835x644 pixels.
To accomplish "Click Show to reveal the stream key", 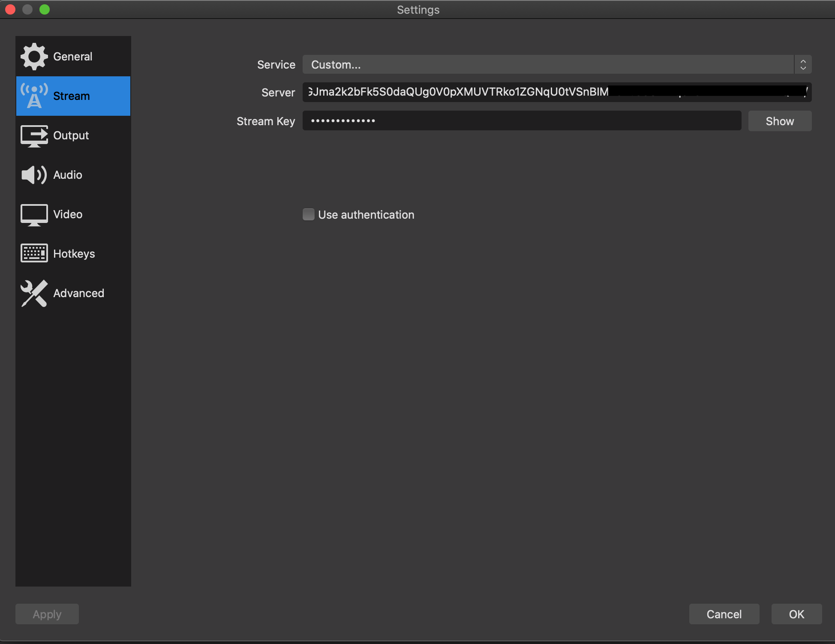I will (x=779, y=121).
